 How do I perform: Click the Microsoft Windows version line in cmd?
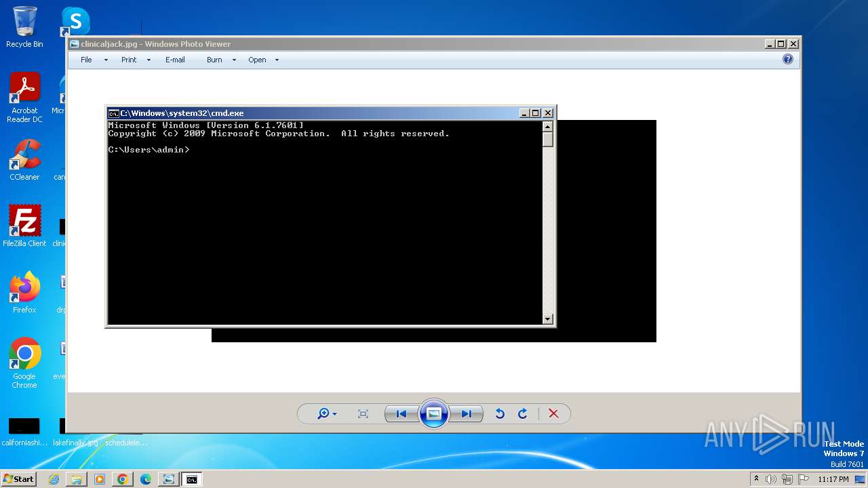[206, 125]
